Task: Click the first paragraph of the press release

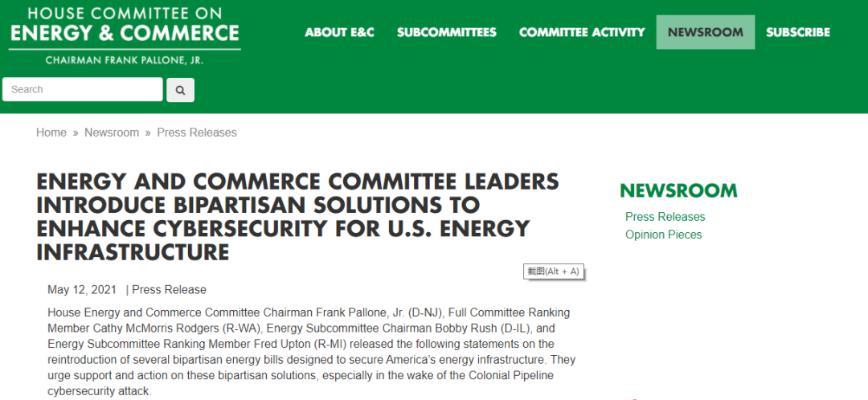Action: [312, 352]
